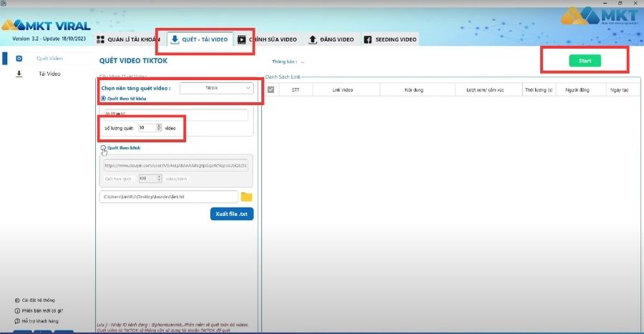Open the yellow folder browse icon
Screen dimensions: 644x334
[246, 197]
